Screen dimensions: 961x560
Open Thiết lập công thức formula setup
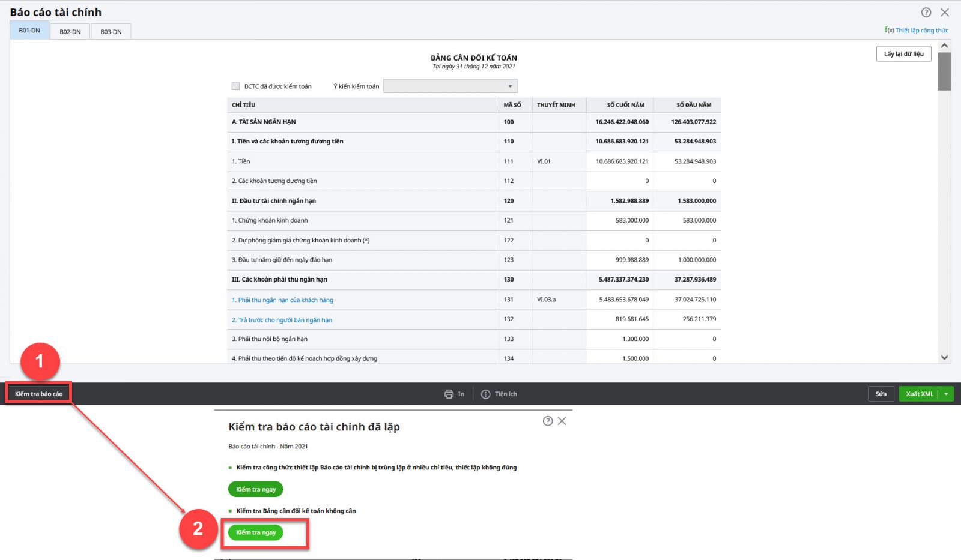pyautogui.click(x=917, y=31)
